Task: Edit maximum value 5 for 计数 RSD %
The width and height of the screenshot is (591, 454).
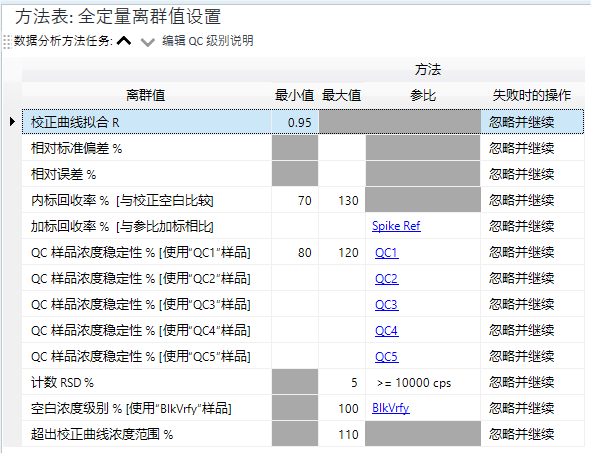Action: 342,382
